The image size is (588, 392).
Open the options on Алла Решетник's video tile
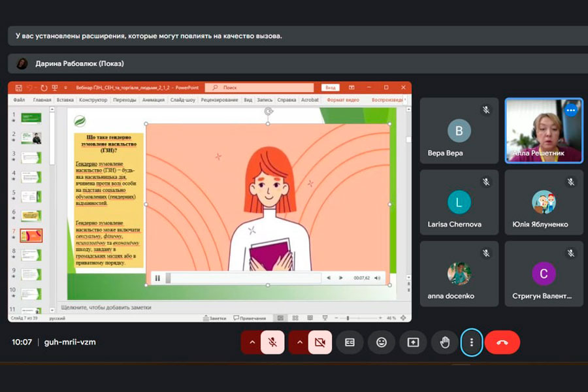[571, 110]
